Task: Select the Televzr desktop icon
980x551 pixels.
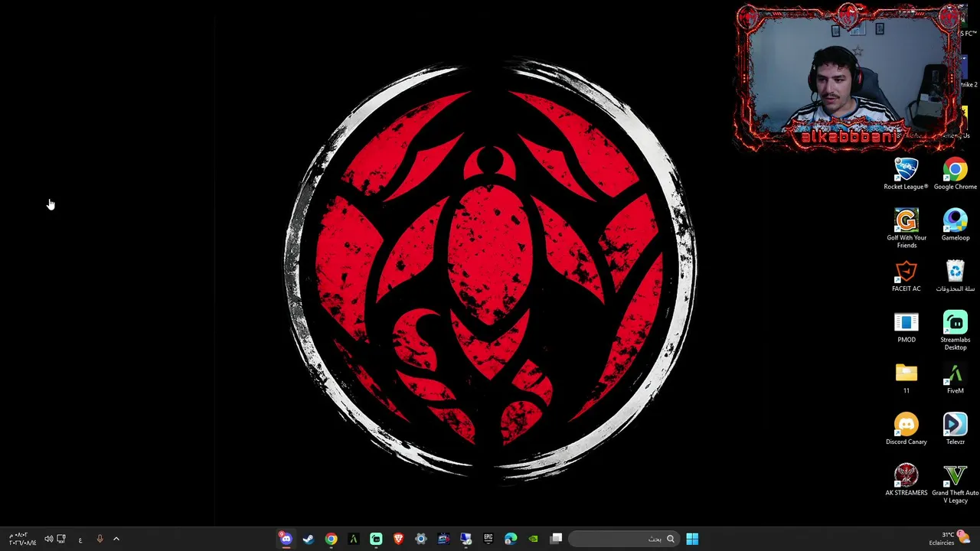Action: (955, 429)
